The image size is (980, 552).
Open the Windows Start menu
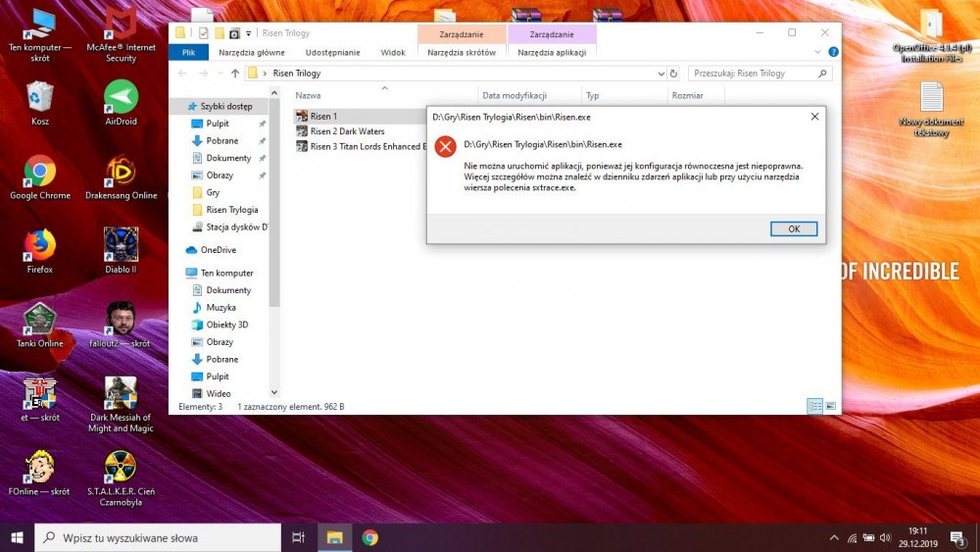pos(17,537)
